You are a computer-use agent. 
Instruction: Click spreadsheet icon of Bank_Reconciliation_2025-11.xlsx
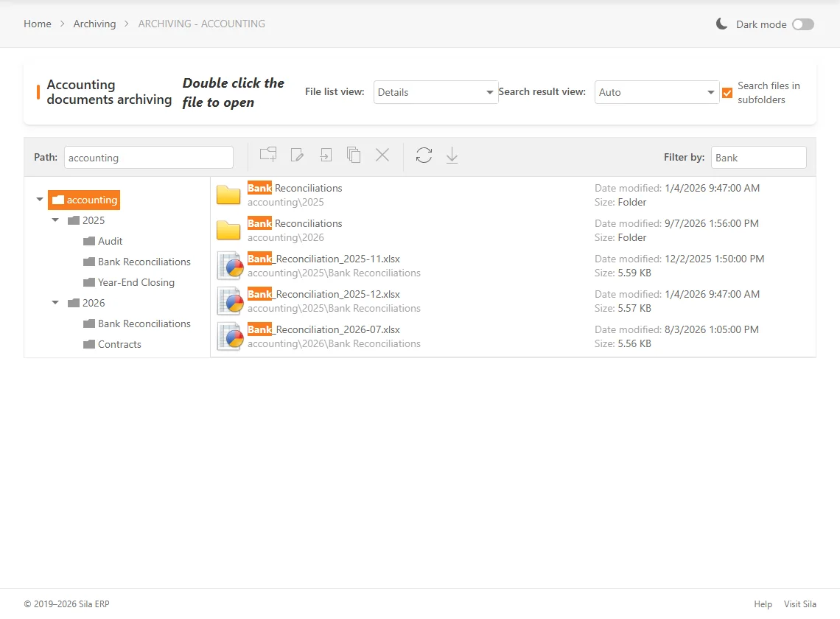tap(231, 266)
